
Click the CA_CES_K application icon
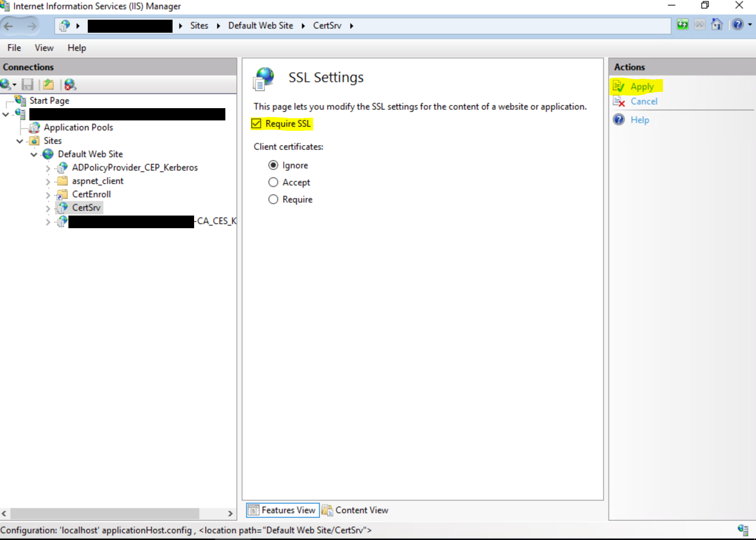(x=62, y=222)
